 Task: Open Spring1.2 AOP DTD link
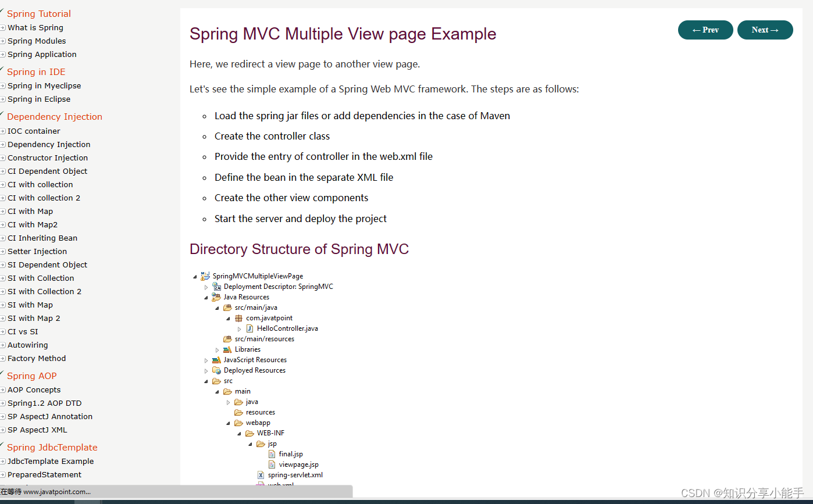[x=45, y=403]
